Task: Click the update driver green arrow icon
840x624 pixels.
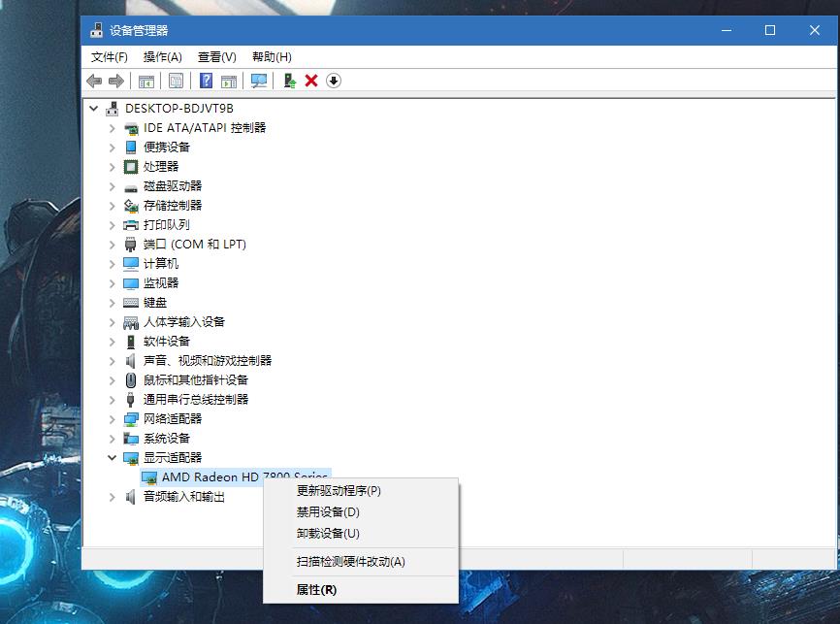Action: click(x=289, y=81)
